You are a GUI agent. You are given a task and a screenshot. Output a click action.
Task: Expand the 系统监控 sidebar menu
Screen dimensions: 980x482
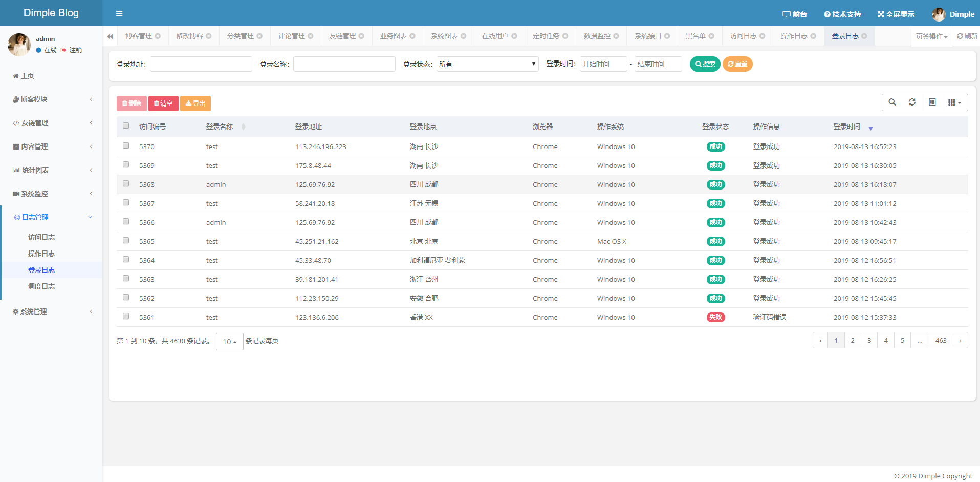tap(51, 194)
